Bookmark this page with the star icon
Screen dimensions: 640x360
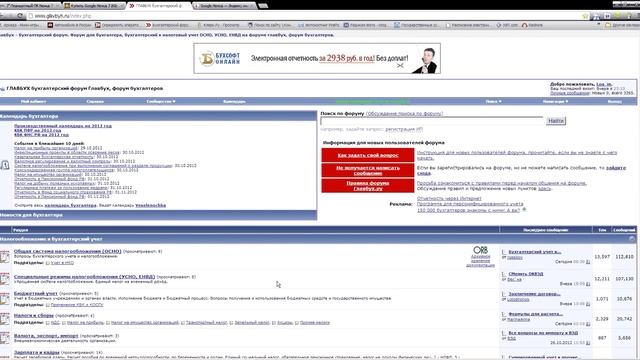(585, 16)
